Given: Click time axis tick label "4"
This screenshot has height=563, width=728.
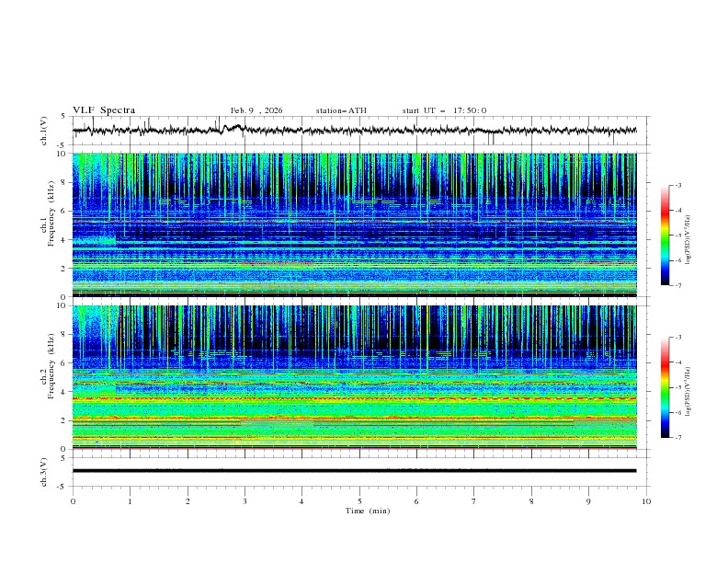Looking at the screenshot, I should click(x=302, y=501).
